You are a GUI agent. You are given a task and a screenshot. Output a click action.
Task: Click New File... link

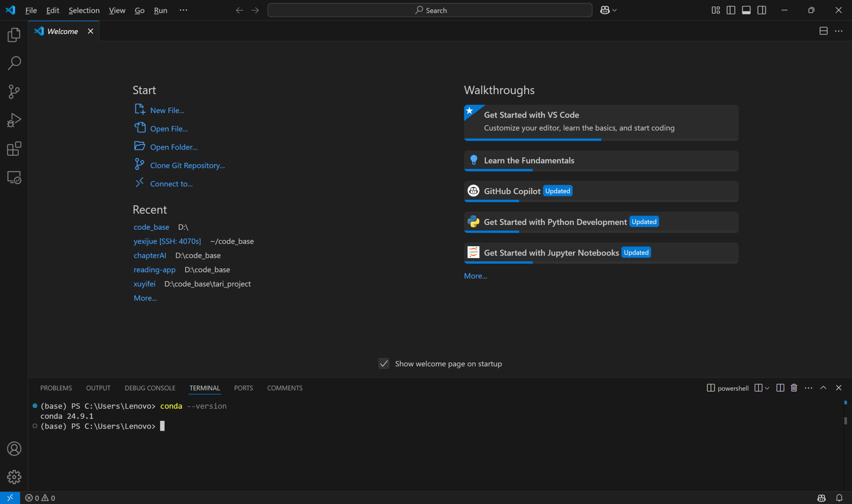point(167,110)
